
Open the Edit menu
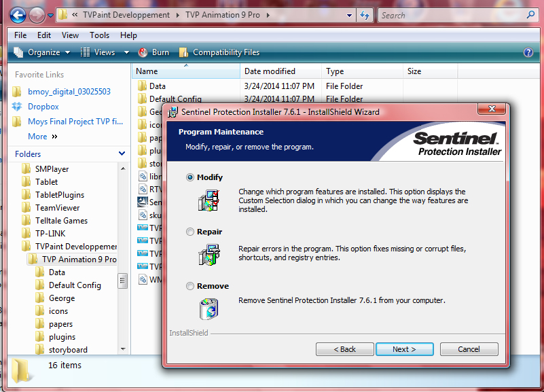44,35
